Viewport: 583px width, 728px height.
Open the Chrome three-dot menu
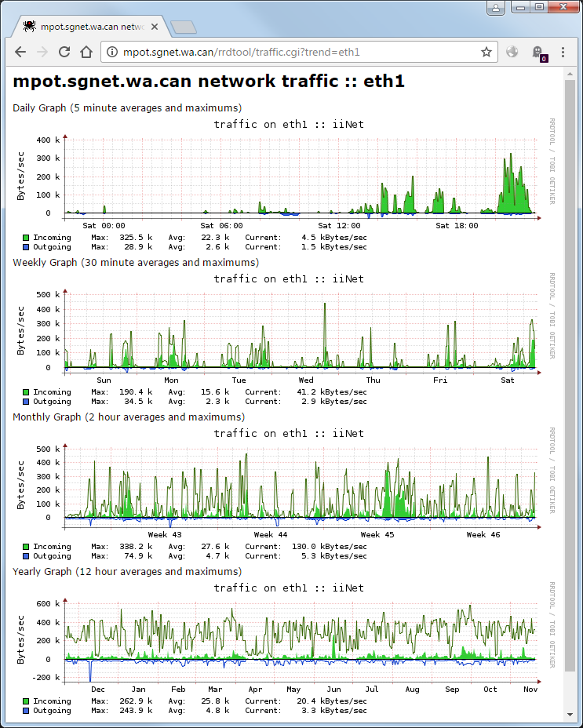(x=563, y=52)
